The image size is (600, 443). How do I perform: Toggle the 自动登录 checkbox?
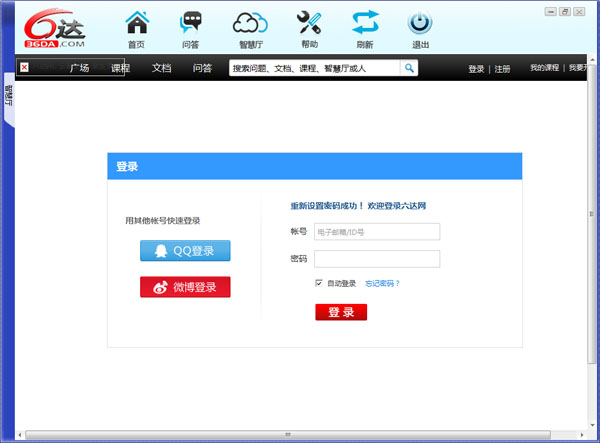click(x=319, y=283)
